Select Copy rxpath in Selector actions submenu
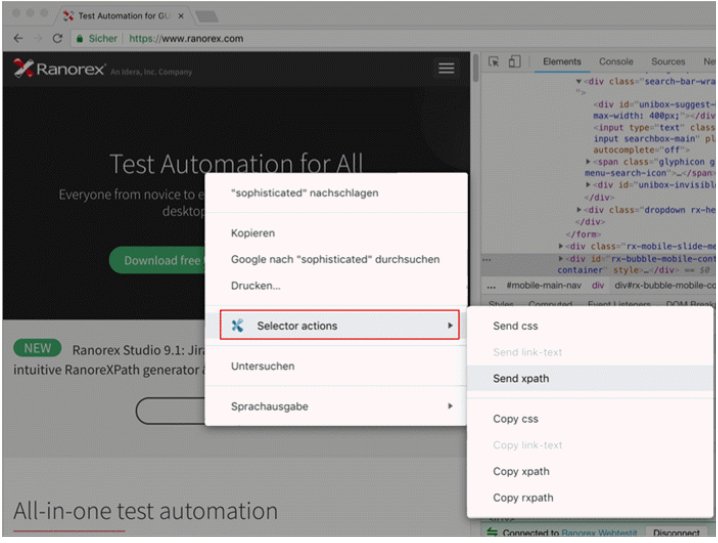 (523, 497)
